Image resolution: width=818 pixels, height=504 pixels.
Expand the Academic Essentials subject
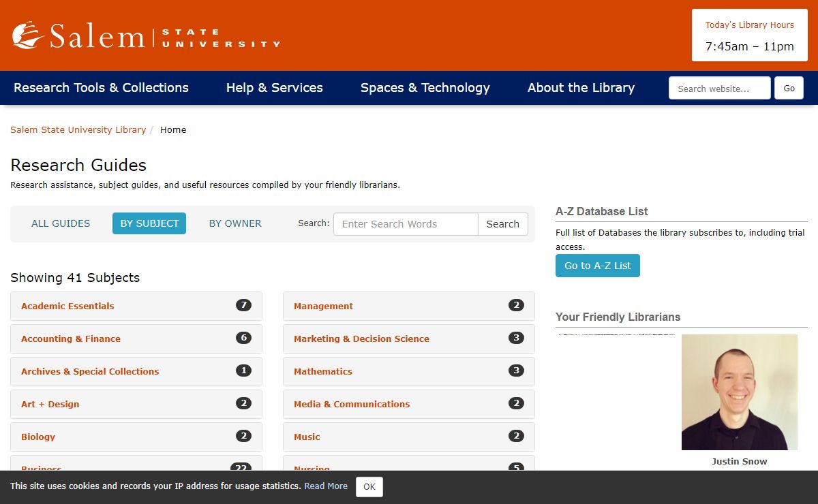pyautogui.click(x=136, y=306)
